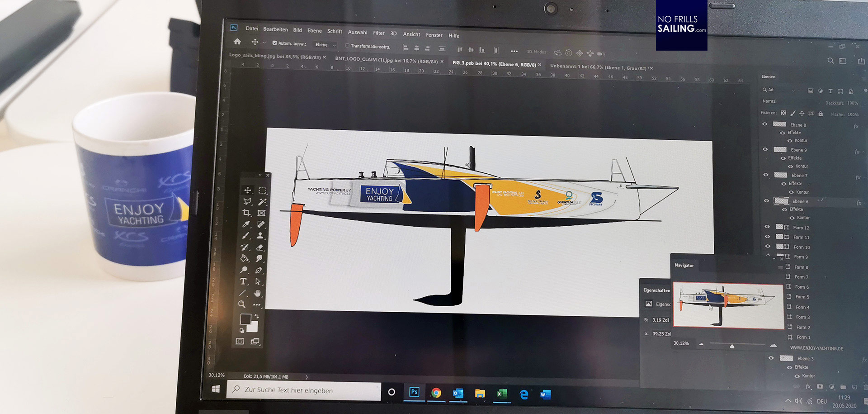Click the Home icon in the options bar
Viewport: 868px width, 414px height.
click(x=237, y=42)
